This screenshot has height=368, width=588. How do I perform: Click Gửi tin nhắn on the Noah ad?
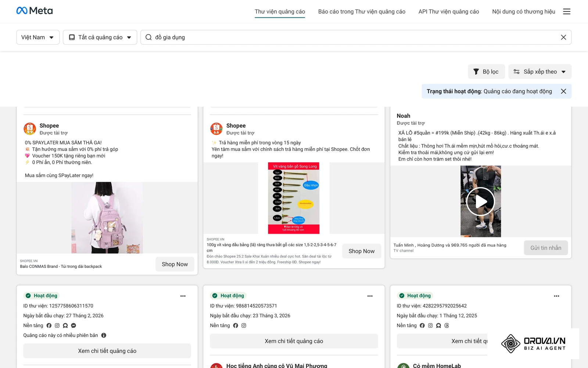click(x=546, y=248)
